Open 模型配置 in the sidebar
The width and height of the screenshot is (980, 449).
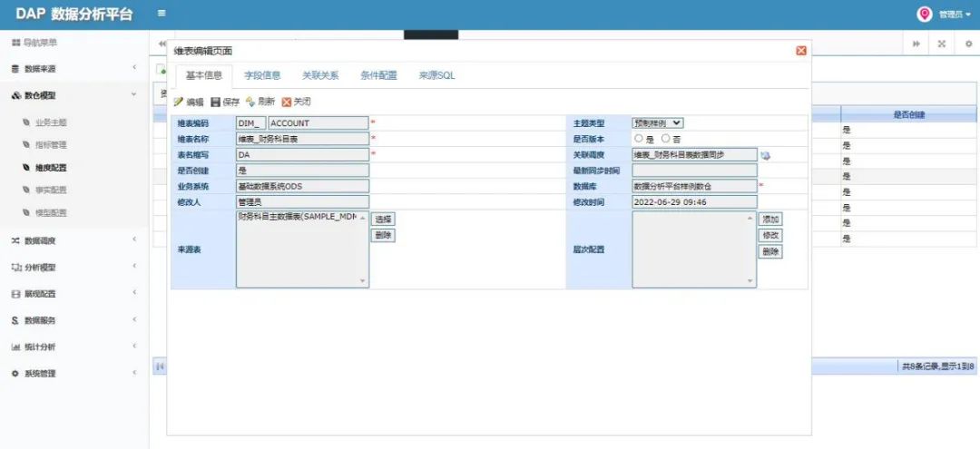(x=51, y=212)
